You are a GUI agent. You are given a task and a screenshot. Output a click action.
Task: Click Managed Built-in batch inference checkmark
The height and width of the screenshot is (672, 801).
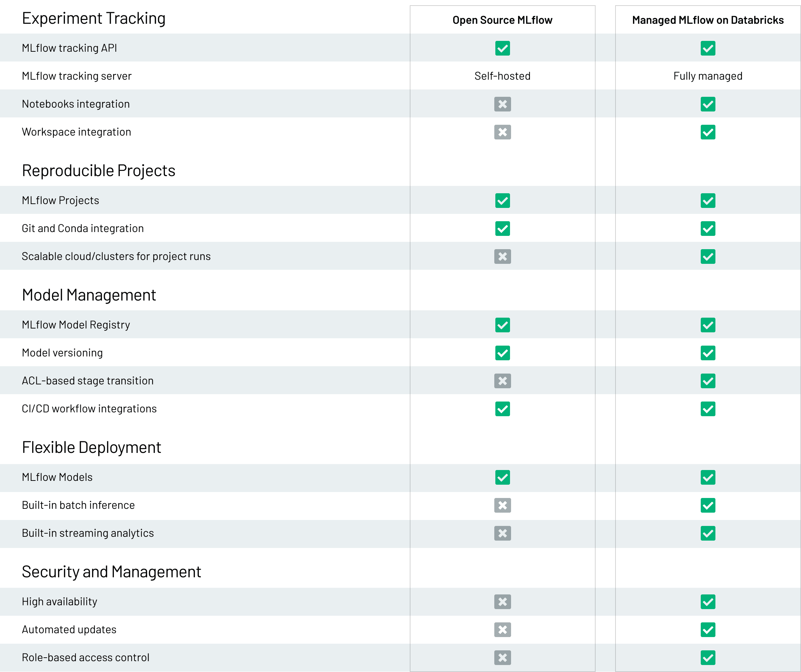click(707, 505)
